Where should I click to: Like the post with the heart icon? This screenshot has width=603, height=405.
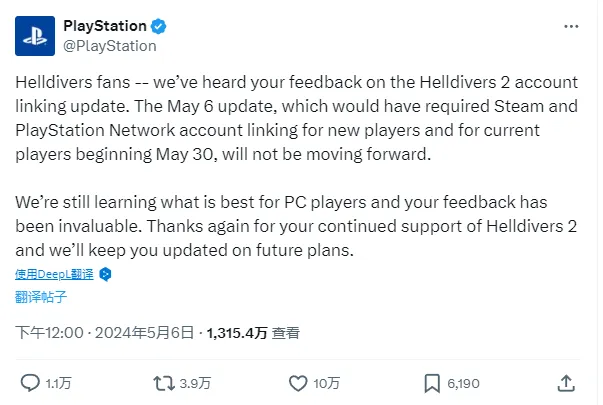click(x=297, y=382)
